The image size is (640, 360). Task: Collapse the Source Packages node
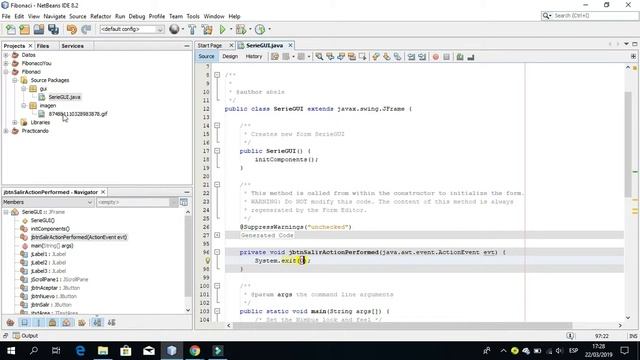(15, 80)
